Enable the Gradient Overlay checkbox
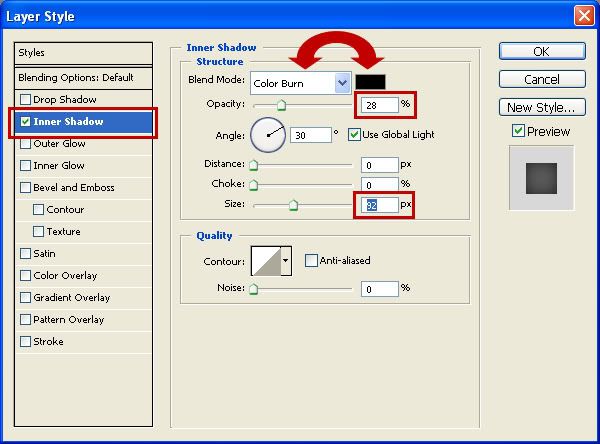The image size is (600, 444). pyautogui.click(x=25, y=298)
